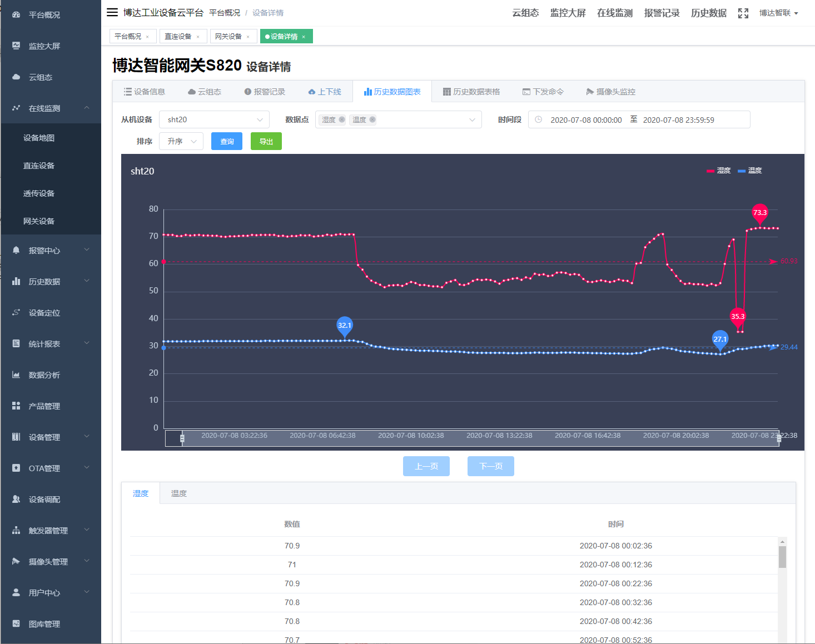
Task: Click the fullscreen icon in top bar
Action: pos(743,13)
